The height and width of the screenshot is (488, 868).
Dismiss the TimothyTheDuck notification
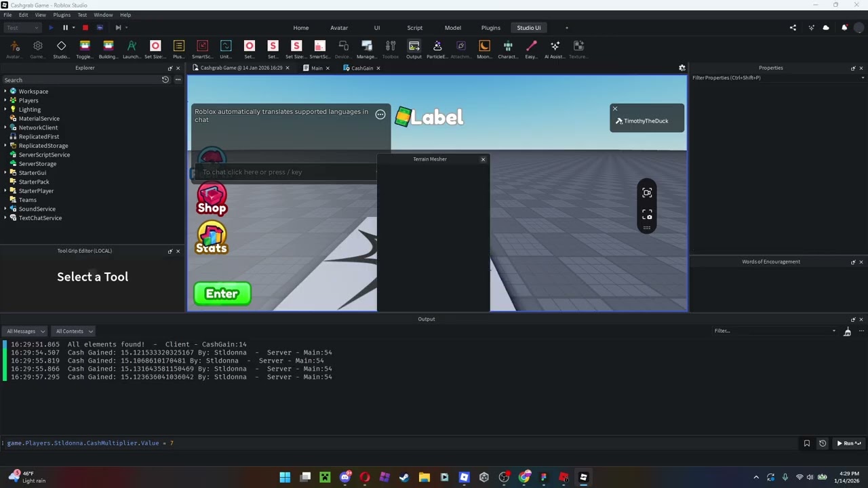[x=615, y=108]
